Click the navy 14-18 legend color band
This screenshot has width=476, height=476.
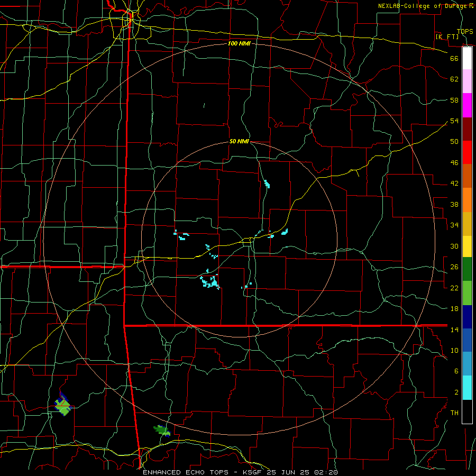coord(467,317)
